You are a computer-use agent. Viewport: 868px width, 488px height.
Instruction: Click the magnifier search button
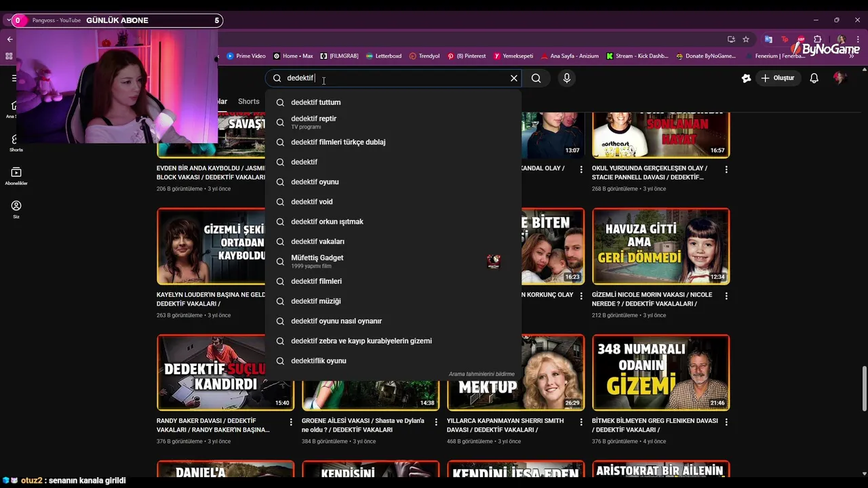[x=536, y=78]
